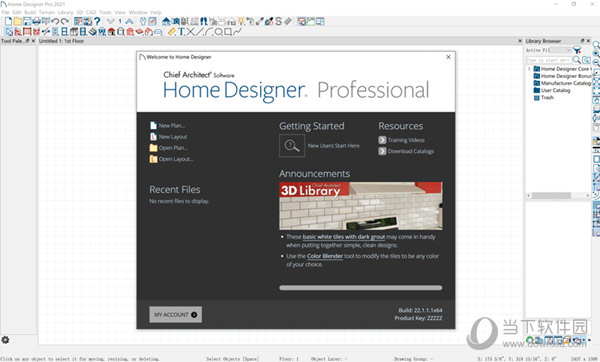Select the Rectangle tool

point(228,31)
